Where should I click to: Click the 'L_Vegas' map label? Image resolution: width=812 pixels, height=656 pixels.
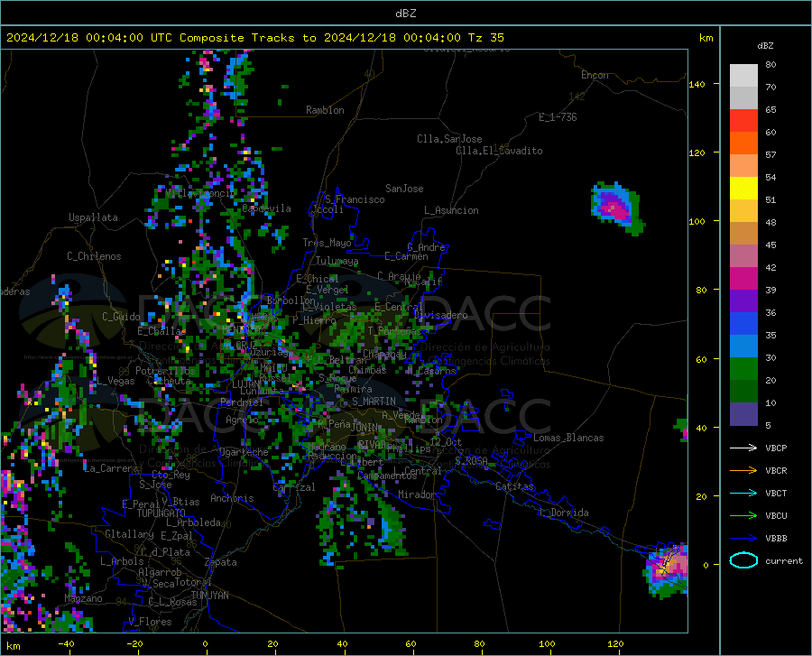pos(115,381)
